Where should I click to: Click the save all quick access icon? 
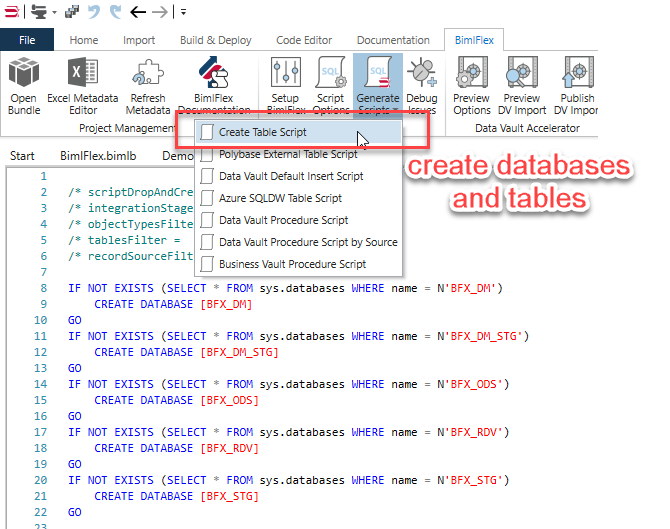[72, 12]
